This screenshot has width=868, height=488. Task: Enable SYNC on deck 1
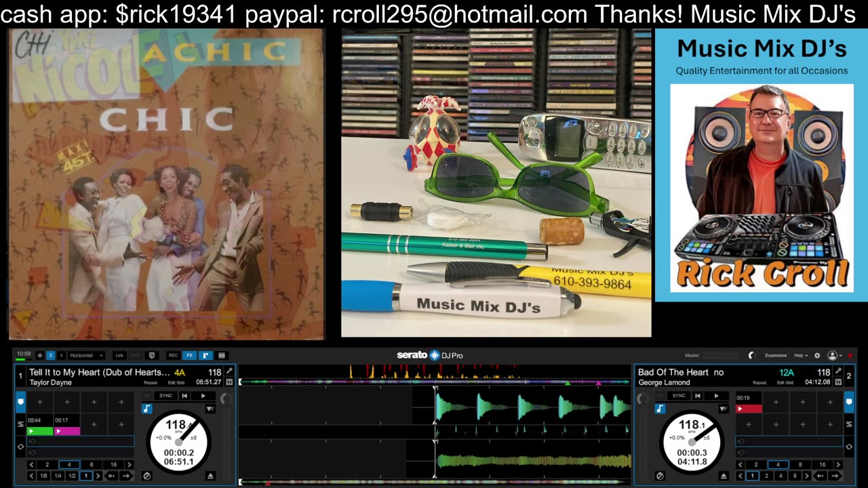(165, 395)
